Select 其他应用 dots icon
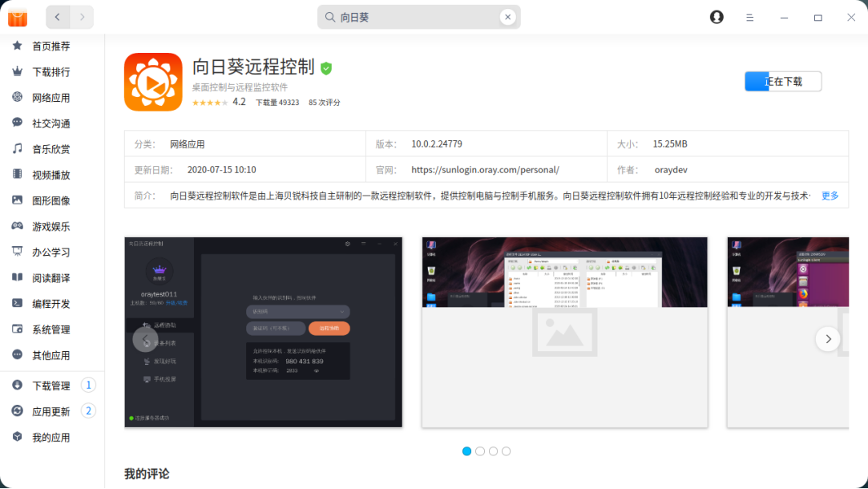868x489 pixels. (x=17, y=354)
